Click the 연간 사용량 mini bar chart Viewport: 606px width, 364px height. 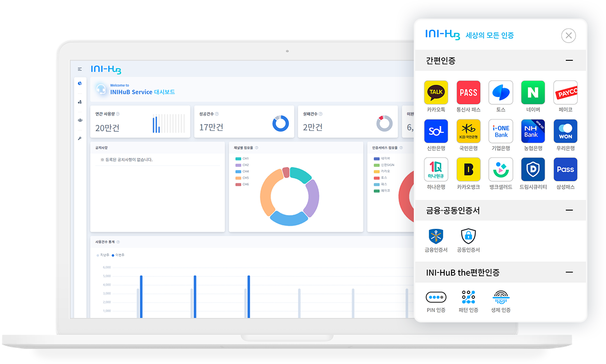pyautogui.click(x=169, y=123)
